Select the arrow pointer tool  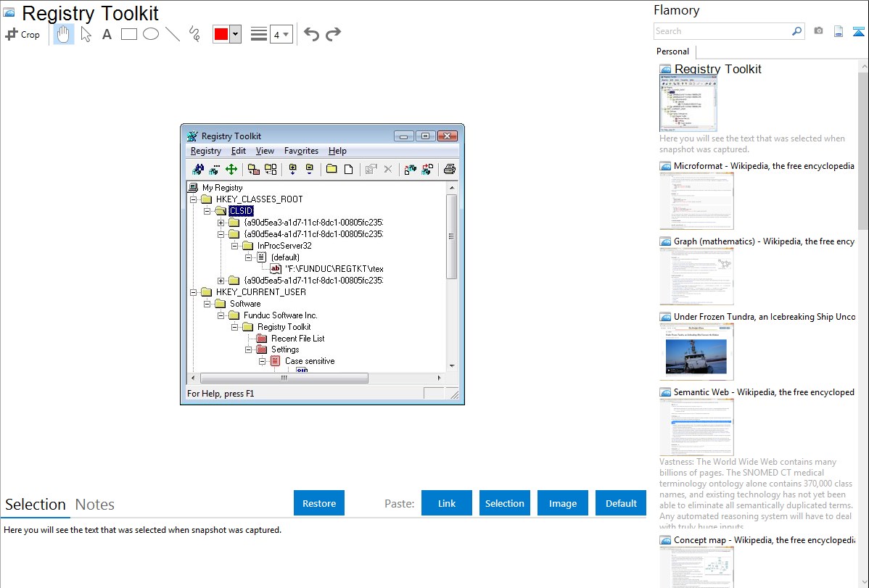pos(86,34)
